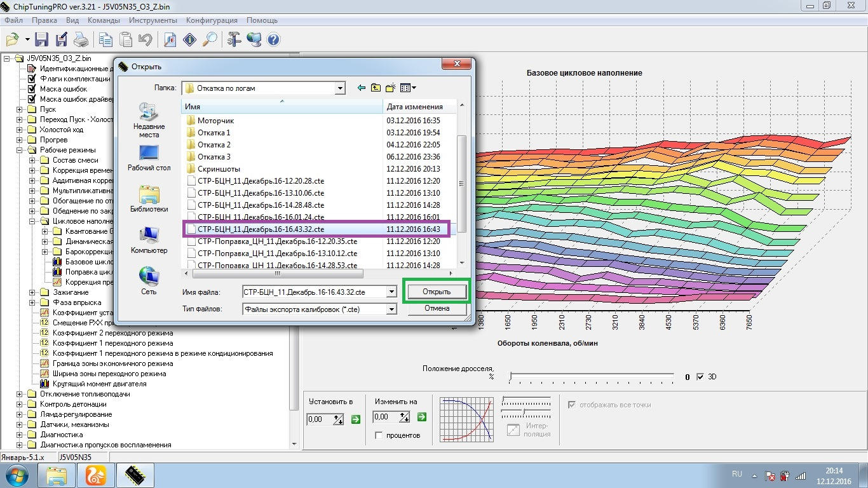Go up one folder level in dialog
Viewport: 868px width, 488px height.
tap(376, 88)
